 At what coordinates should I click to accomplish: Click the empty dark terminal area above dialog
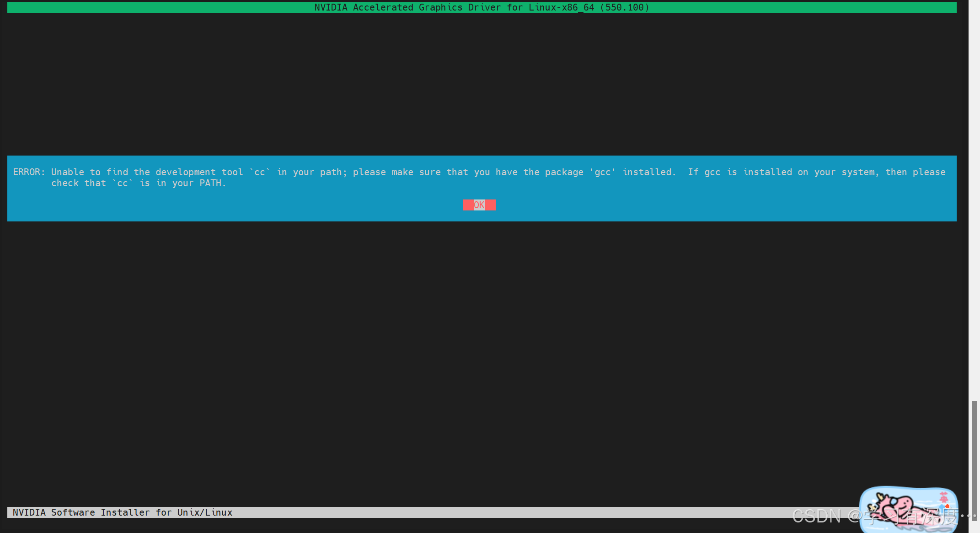[480, 82]
